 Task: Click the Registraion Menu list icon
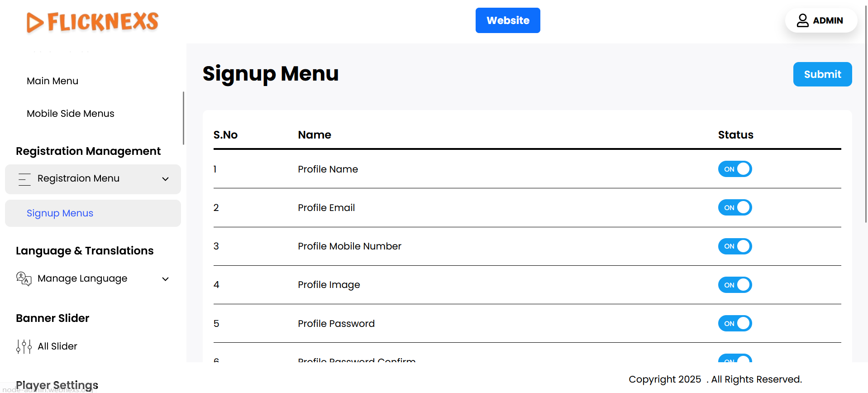(24, 179)
